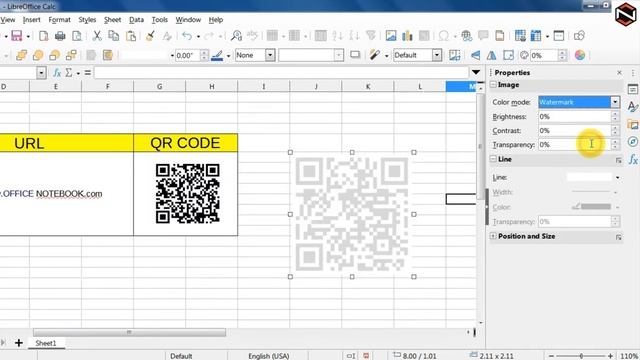Select Clone Formatting paintbrush icon

150,36
